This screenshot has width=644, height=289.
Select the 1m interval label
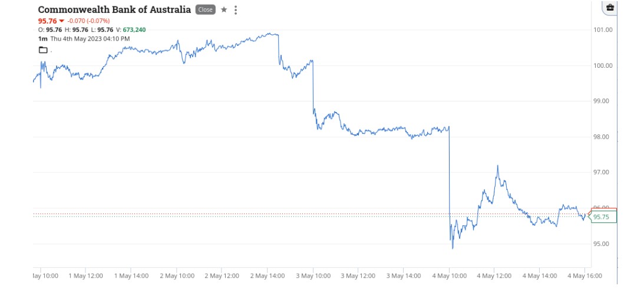[x=42, y=39]
